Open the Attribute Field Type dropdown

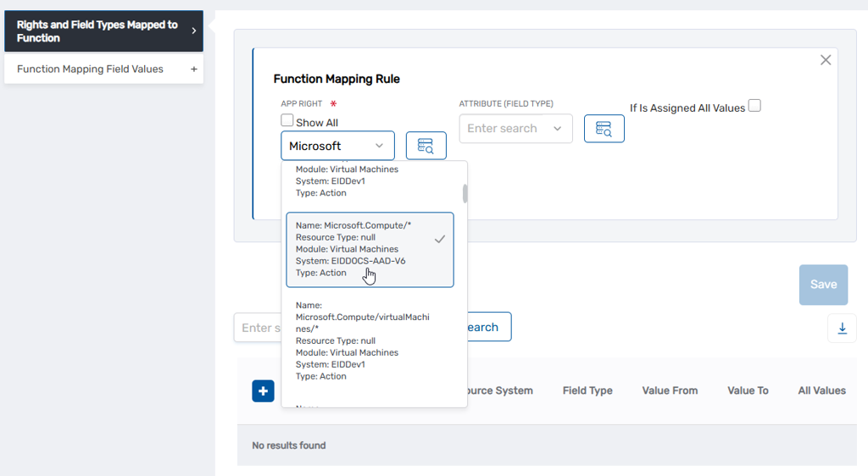pos(516,129)
